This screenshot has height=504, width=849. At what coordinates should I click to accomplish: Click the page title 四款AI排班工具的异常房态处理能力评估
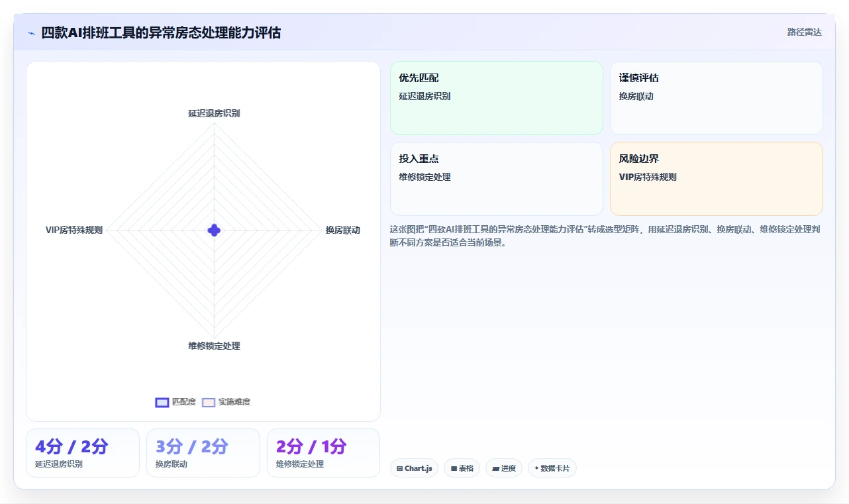(161, 32)
